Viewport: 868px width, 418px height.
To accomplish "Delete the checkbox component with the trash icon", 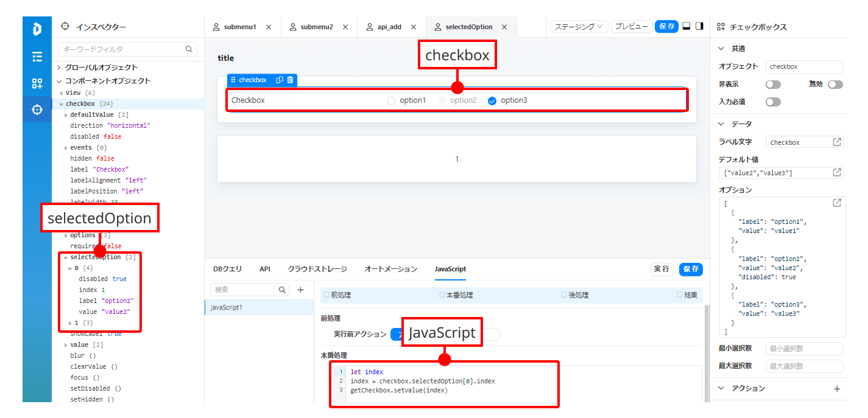I will point(290,80).
